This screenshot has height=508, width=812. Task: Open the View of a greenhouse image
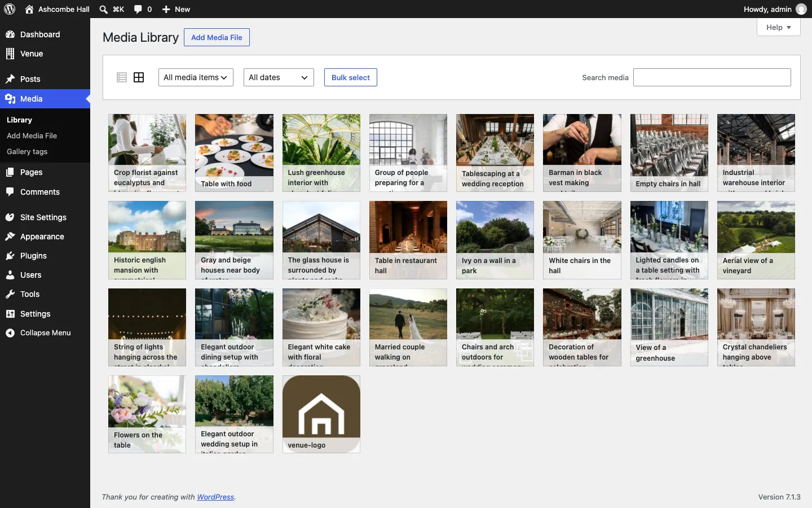[669, 327]
